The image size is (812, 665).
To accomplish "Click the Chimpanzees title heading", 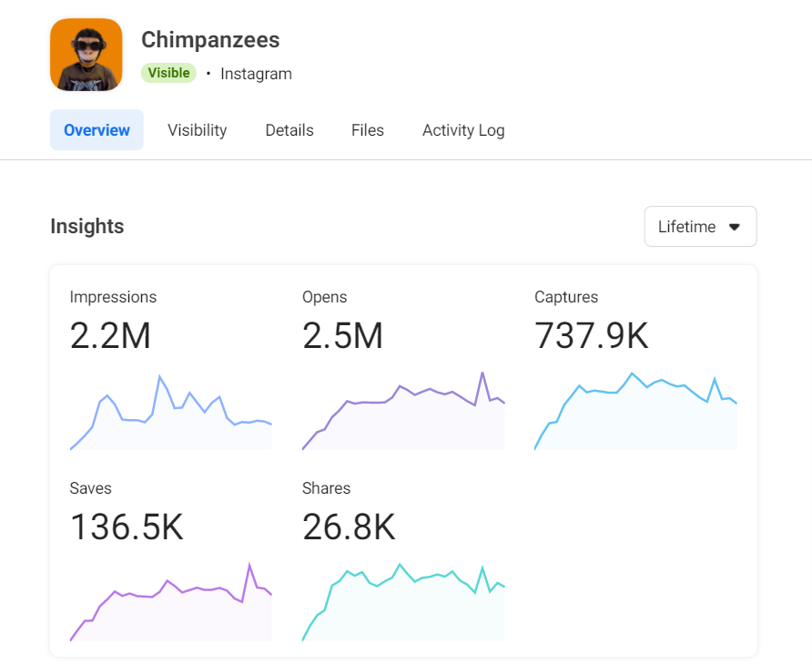I will pos(210,40).
